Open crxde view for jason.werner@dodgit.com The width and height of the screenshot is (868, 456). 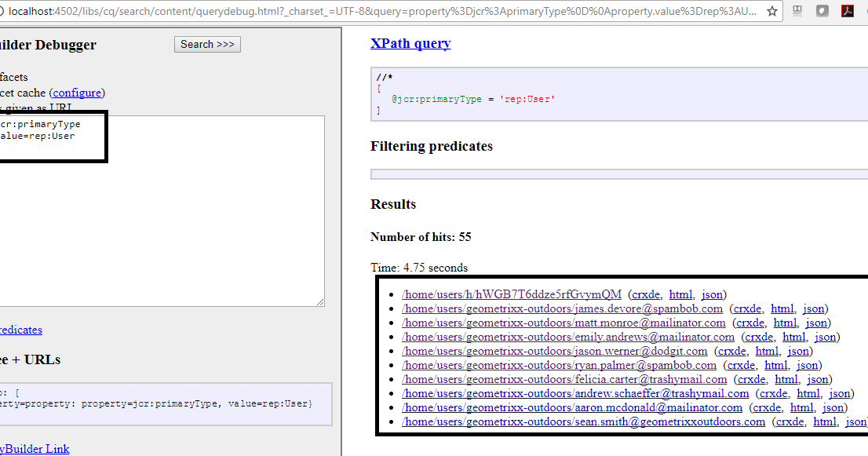[x=731, y=351]
